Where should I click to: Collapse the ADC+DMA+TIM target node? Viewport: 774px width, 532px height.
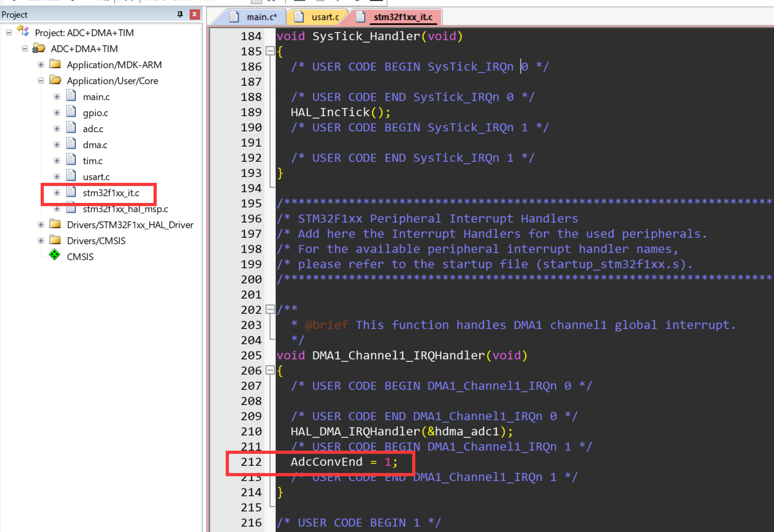[x=25, y=49]
